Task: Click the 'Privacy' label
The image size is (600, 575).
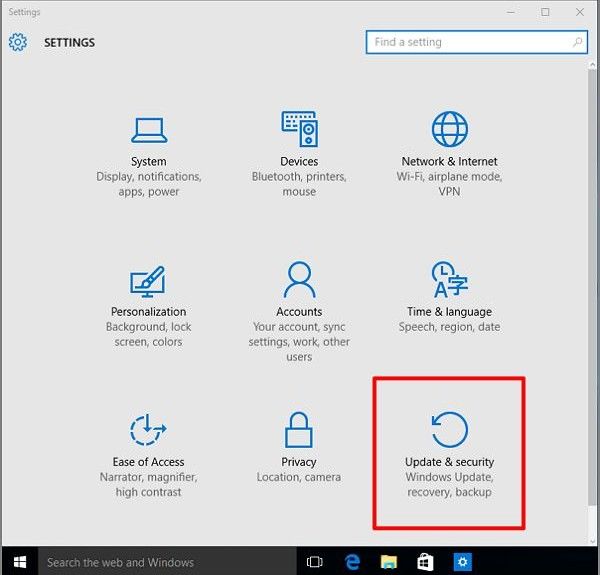Action: (299, 462)
